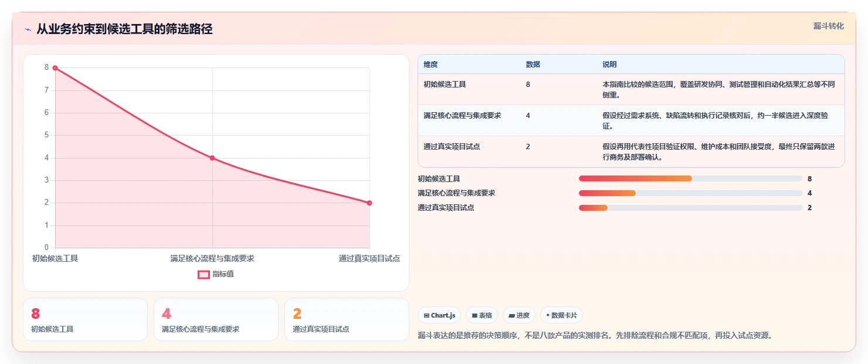
Task: Select the 表格 chip
Action: [482, 315]
